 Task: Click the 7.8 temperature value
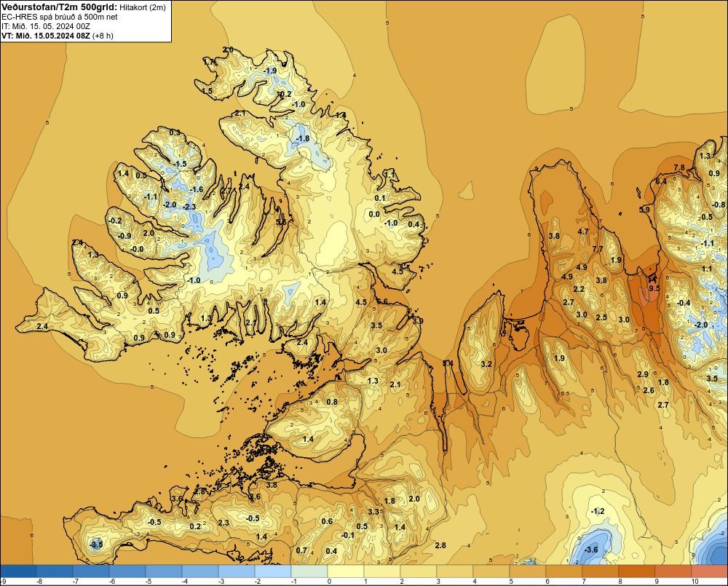(x=679, y=167)
